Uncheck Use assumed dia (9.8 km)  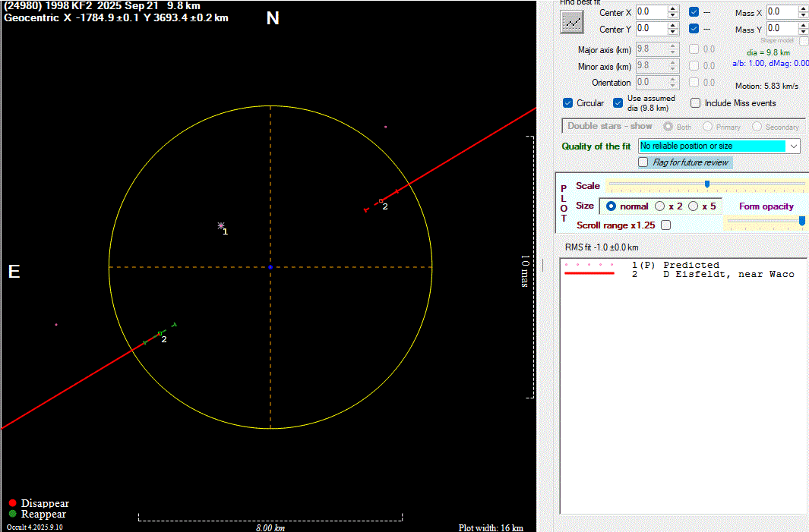pyautogui.click(x=618, y=103)
